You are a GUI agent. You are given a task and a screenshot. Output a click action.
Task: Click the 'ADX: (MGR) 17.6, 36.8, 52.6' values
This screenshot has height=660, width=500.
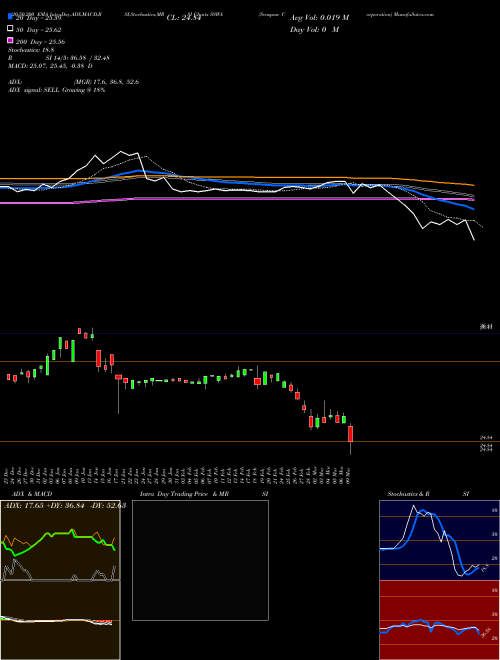pyautogui.click(x=73, y=82)
